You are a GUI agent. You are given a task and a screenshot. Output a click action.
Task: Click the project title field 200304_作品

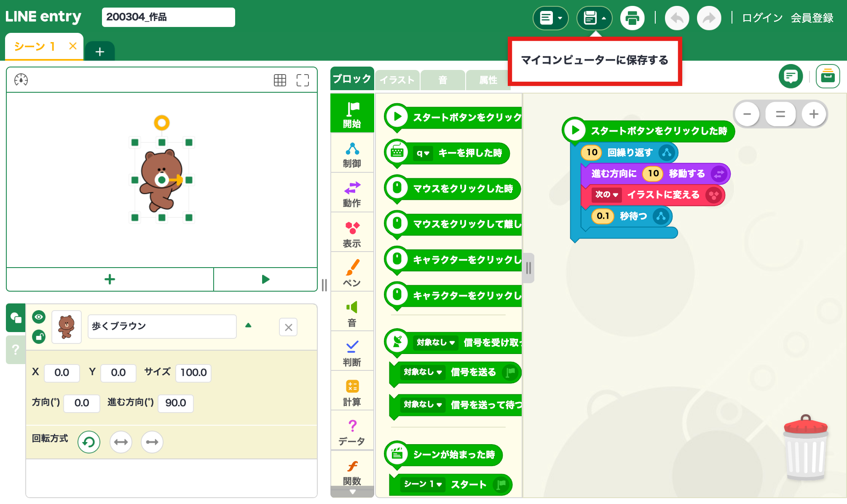[168, 17]
